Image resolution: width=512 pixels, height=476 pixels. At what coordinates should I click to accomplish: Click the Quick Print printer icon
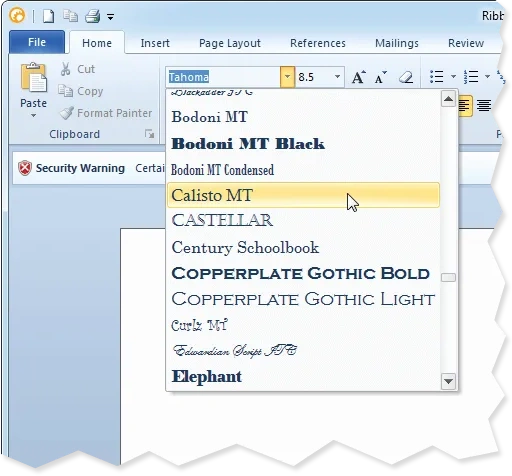pos(92,16)
